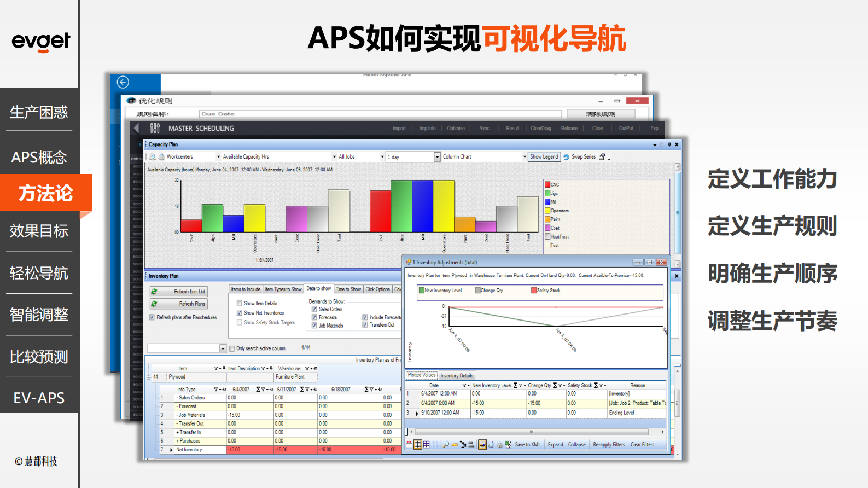The height and width of the screenshot is (488, 868).
Task: Switch to Inventory Details tab
Action: pos(457,376)
